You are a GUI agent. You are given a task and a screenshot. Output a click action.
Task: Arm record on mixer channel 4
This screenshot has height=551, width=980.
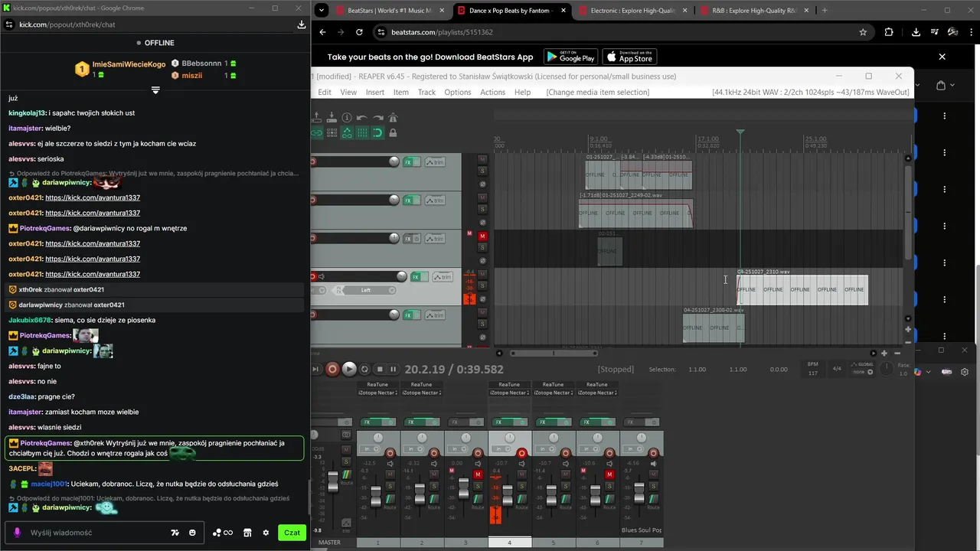tap(521, 453)
